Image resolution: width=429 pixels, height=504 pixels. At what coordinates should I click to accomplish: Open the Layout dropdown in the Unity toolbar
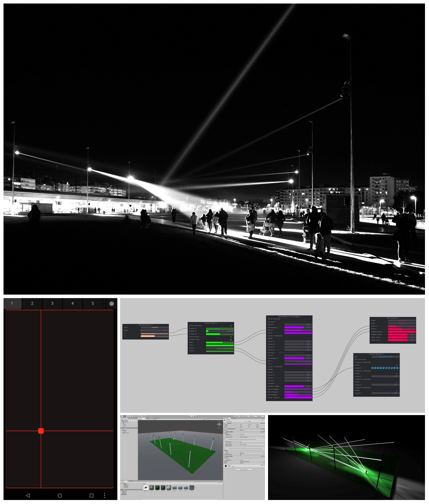click(261, 416)
